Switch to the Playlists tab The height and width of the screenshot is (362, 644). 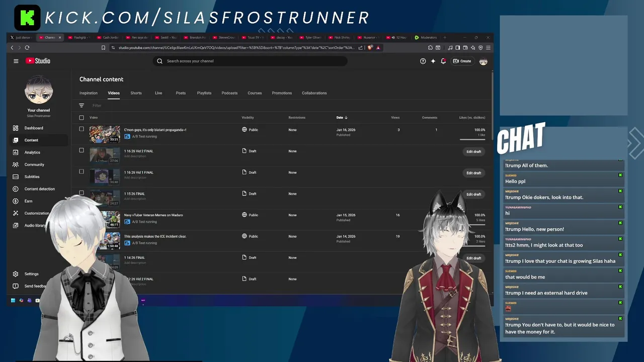pos(204,93)
